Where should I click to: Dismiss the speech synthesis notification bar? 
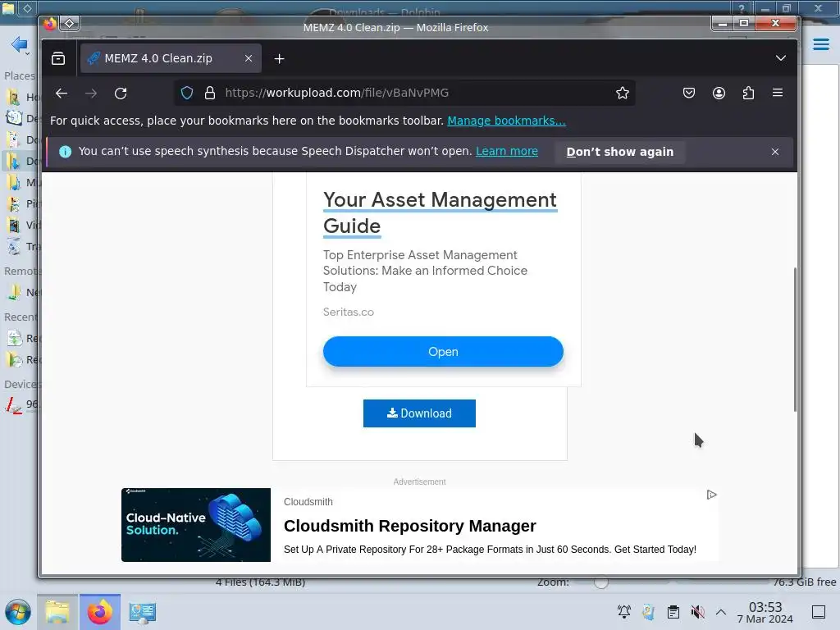tap(774, 152)
